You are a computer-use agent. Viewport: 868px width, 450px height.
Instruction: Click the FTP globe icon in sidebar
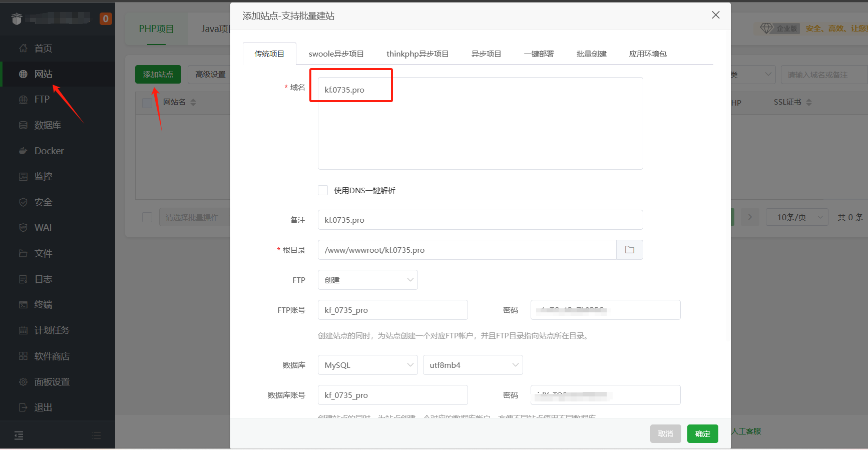[23, 100]
